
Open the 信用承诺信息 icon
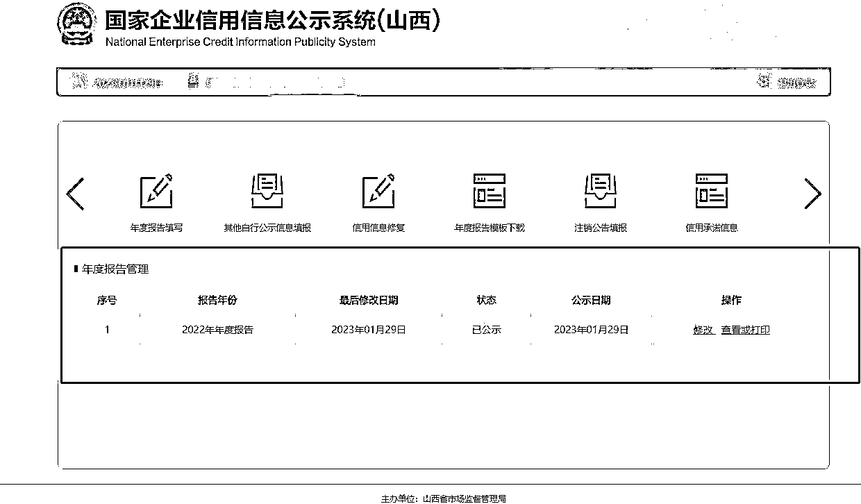[x=712, y=191]
